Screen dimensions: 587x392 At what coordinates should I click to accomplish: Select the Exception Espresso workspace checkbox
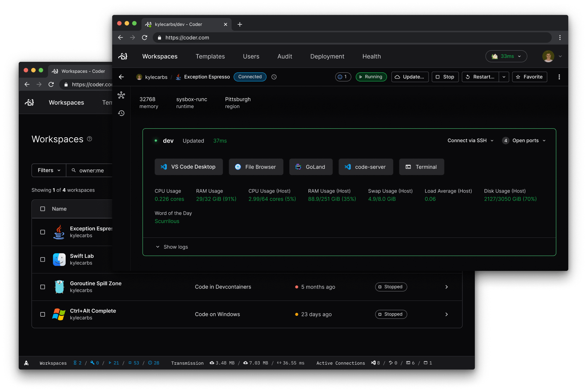[x=43, y=232]
